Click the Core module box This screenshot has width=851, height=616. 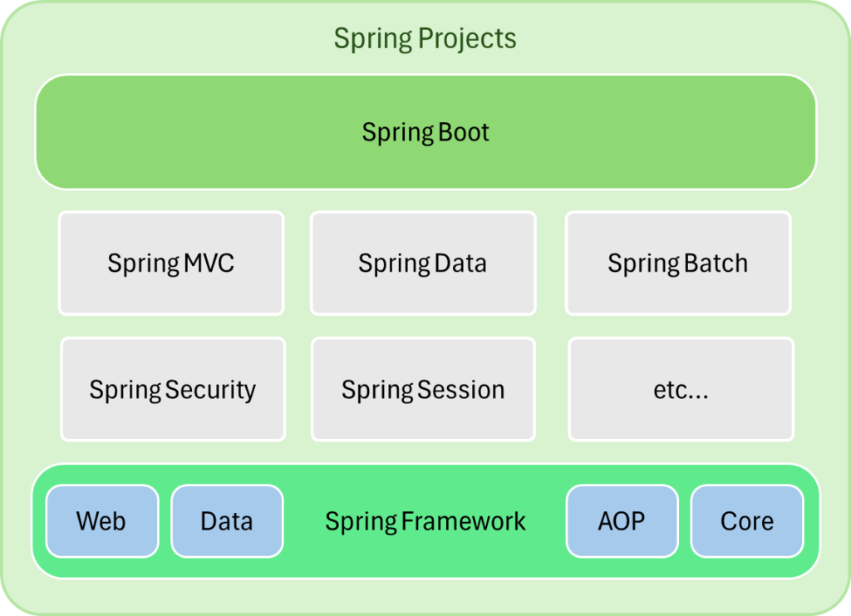tap(747, 521)
